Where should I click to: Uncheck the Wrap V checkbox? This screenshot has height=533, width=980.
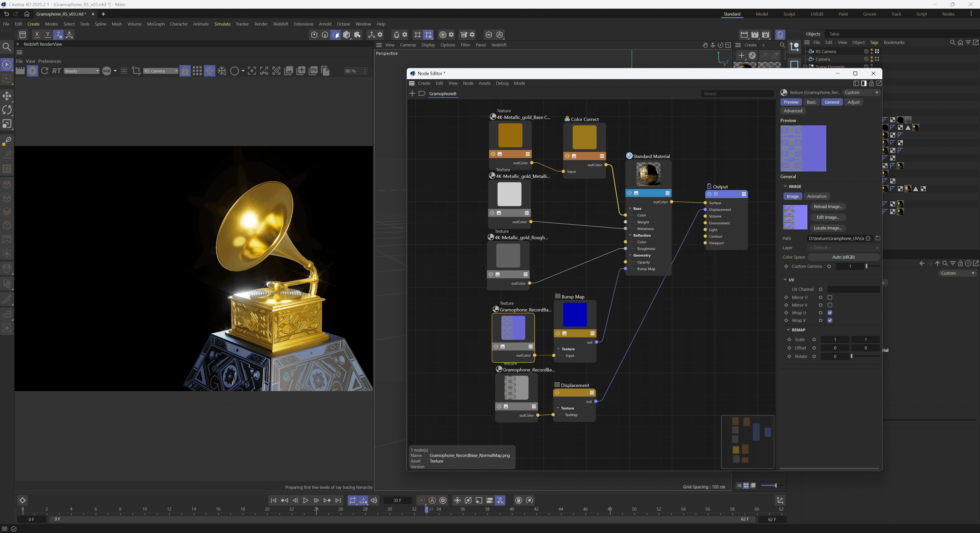[x=830, y=320]
